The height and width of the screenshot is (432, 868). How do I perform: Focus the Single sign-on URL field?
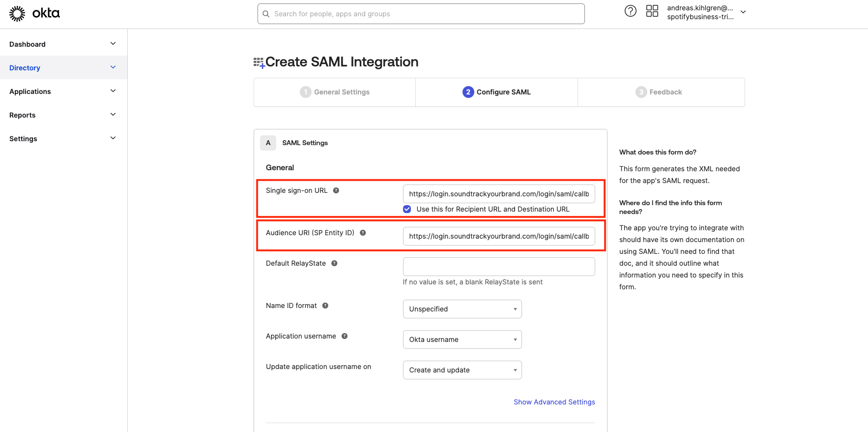click(x=499, y=194)
